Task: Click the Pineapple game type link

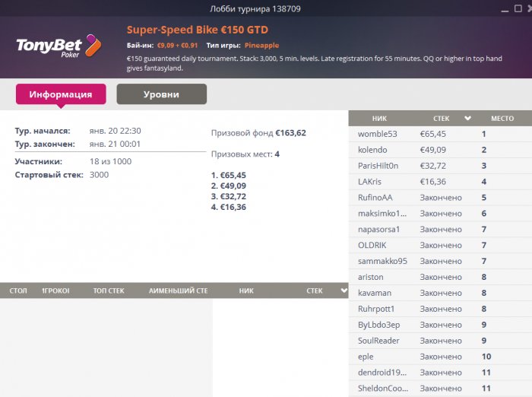Action: [x=261, y=46]
